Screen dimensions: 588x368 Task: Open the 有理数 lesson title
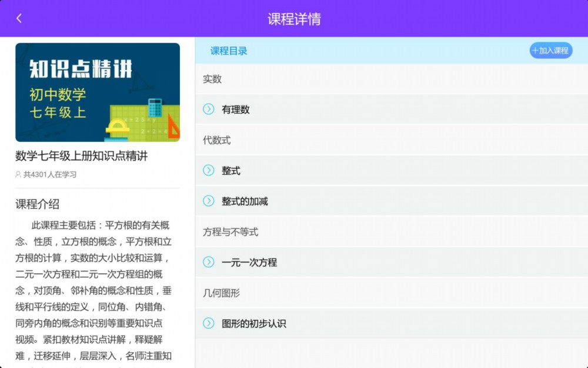point(236,110)
